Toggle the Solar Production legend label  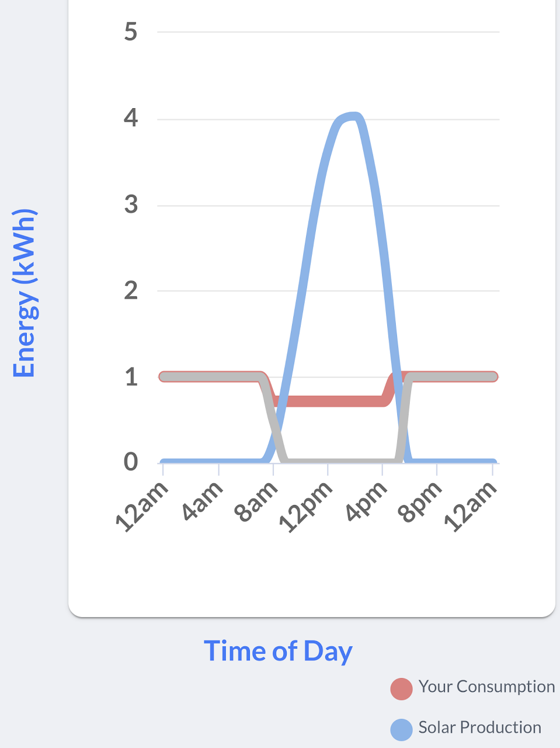coord(479,728)
